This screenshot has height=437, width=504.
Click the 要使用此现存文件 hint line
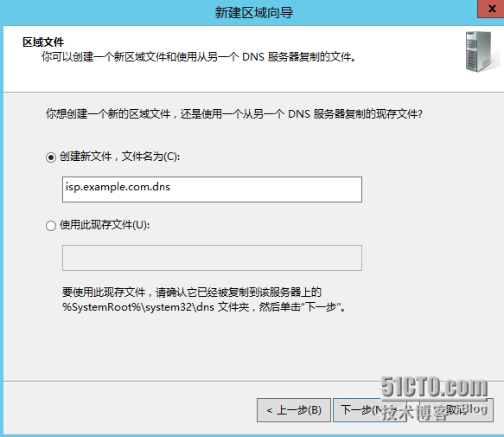pos(192,292)
